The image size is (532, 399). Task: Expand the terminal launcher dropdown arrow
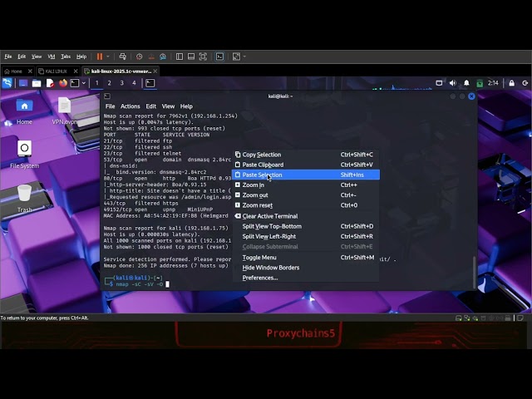pyautogui.click(x=83, y=83)
